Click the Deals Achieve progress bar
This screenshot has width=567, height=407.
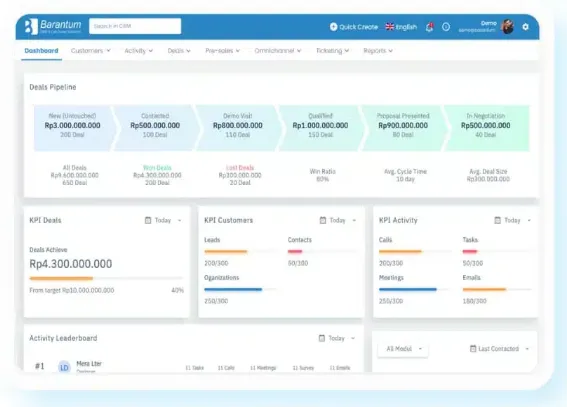pos(106,278)
